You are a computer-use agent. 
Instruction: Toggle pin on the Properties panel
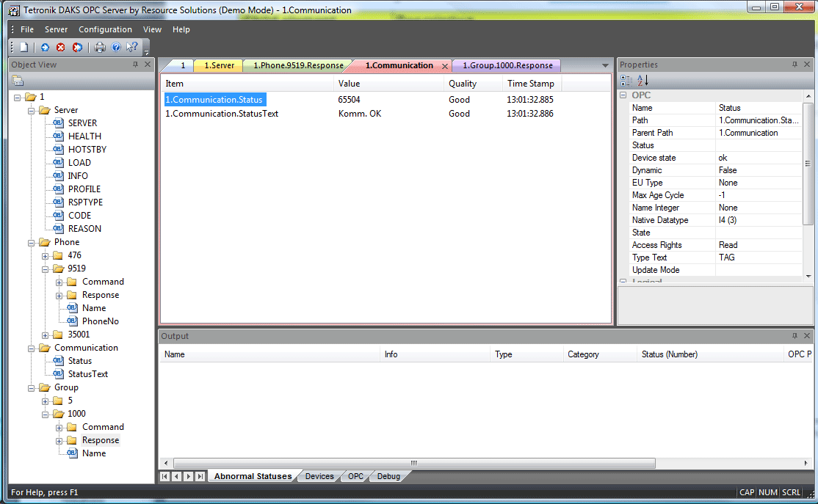tap(795, 65)
